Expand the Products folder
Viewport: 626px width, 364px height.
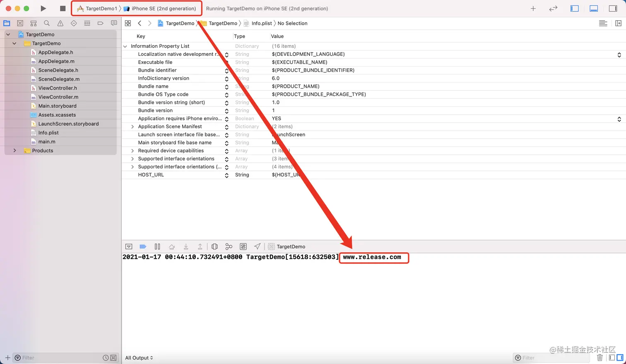(x=15, y=151)
